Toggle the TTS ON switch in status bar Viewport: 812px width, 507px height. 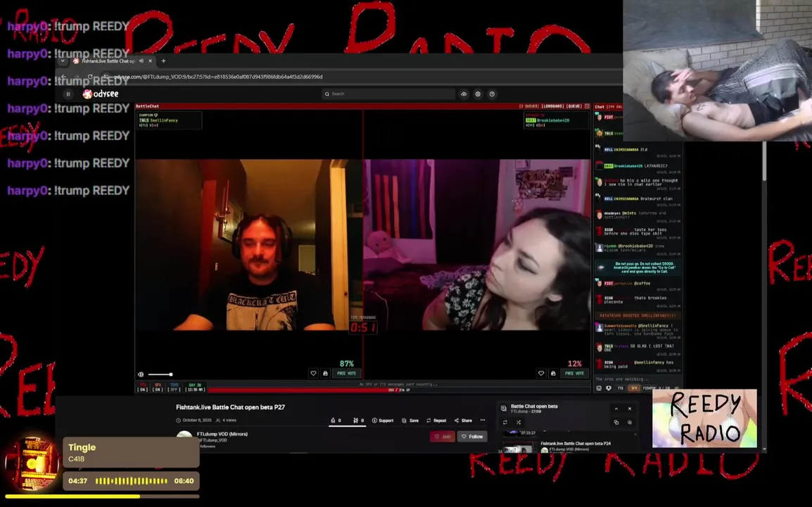[143, 387]
